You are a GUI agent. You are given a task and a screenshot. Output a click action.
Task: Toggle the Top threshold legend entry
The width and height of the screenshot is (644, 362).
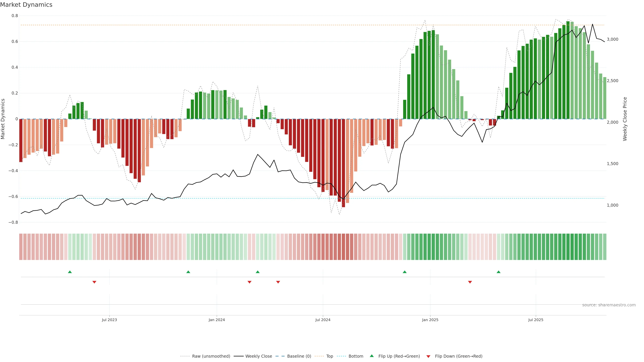tap(330, 356)
